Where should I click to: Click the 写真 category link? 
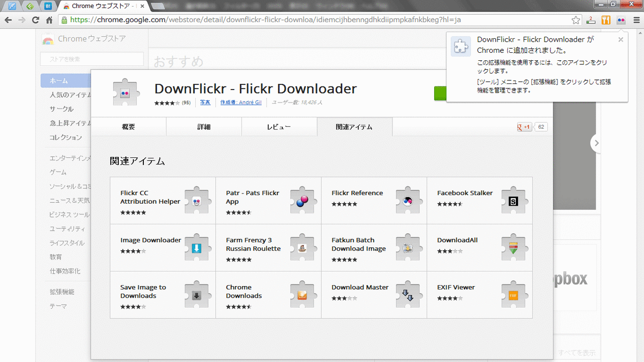point(205,102)
